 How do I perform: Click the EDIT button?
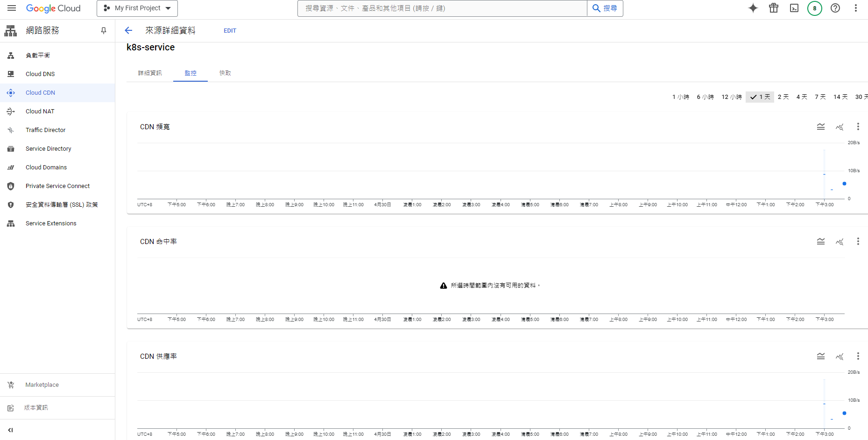(x=230, y=31)
